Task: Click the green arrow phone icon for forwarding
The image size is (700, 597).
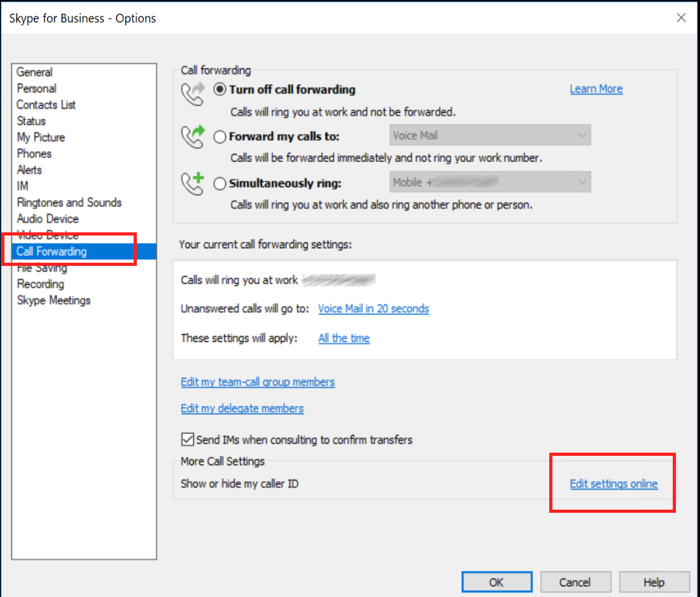Action: pyautogui.click(x=193, y=137)
